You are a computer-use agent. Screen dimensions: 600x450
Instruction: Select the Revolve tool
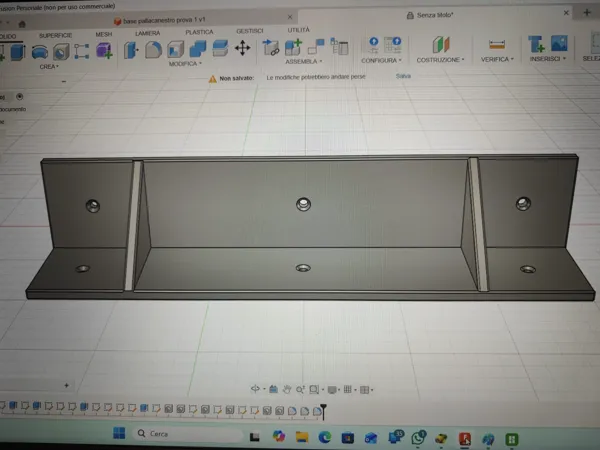coord(39,52)
